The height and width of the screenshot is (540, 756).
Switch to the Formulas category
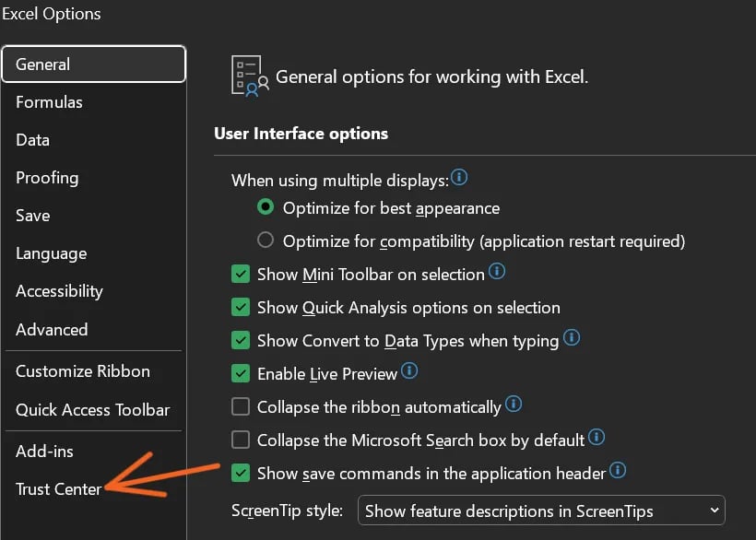coord(49,102)
